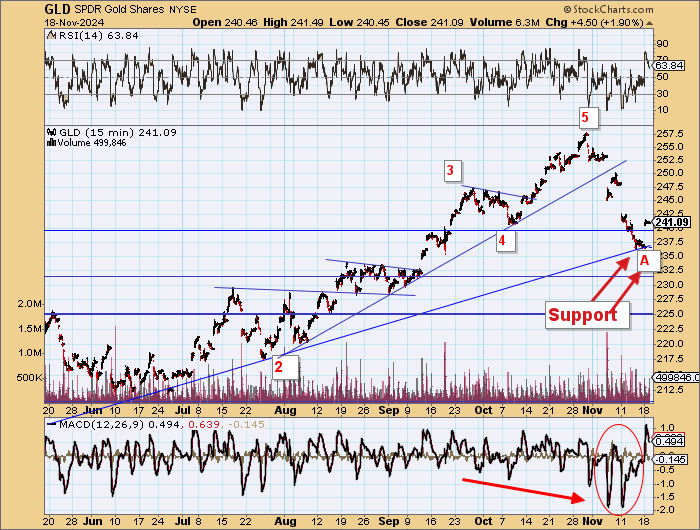Click the Volume 6.3M header value
Screen dimensions: 700x530
click(504, 22)
